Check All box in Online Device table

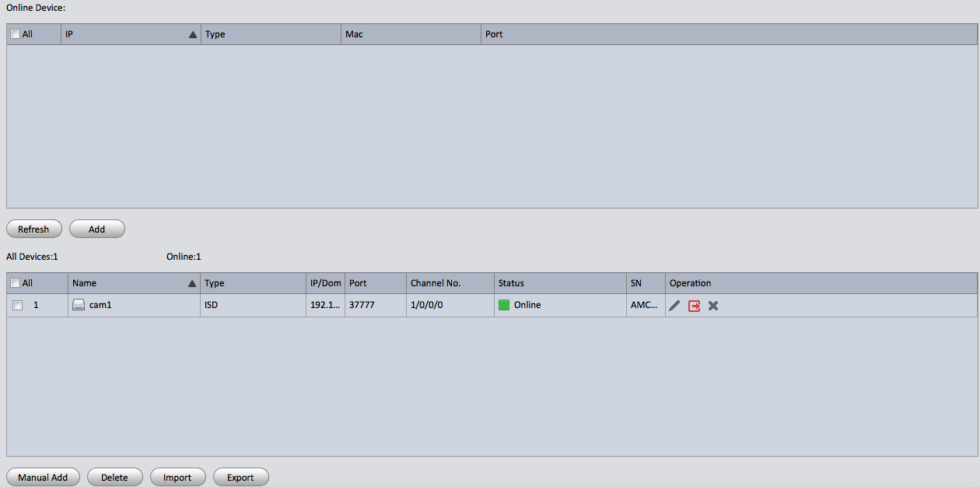[x=15, y=34]
